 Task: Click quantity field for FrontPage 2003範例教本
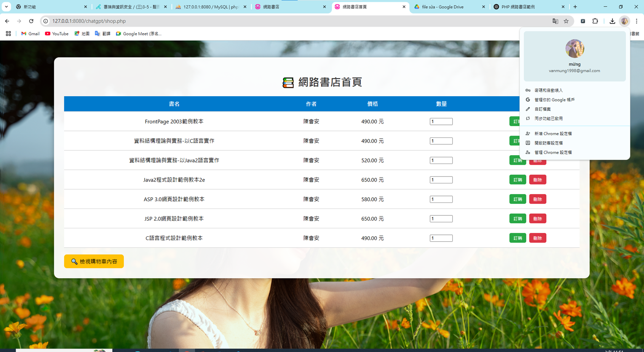(x=441, y=122)
